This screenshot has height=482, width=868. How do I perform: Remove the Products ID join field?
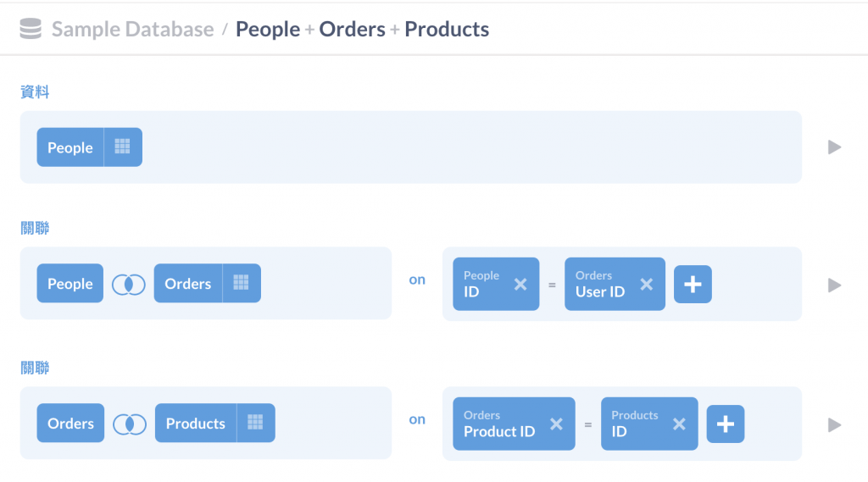point(679,424)
